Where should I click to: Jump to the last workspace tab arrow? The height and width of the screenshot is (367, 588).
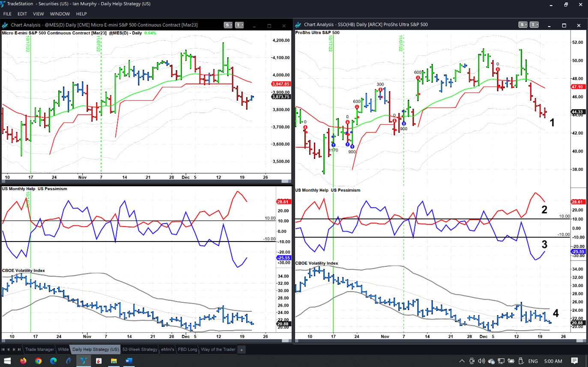point(19,349)
